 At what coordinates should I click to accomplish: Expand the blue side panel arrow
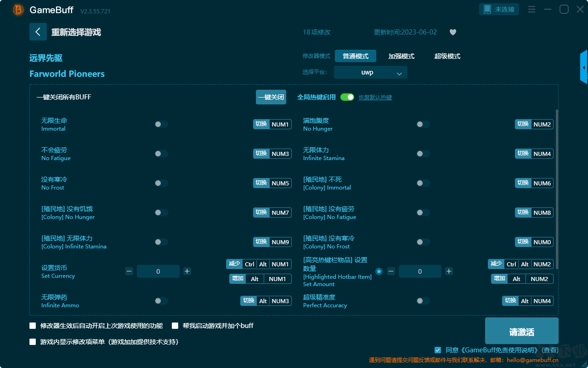click(584, 67)
